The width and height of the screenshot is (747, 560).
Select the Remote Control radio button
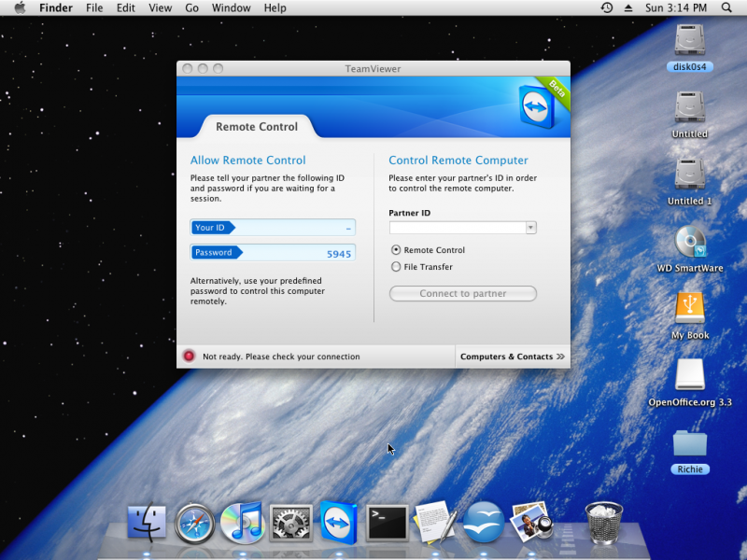point(396,249)
